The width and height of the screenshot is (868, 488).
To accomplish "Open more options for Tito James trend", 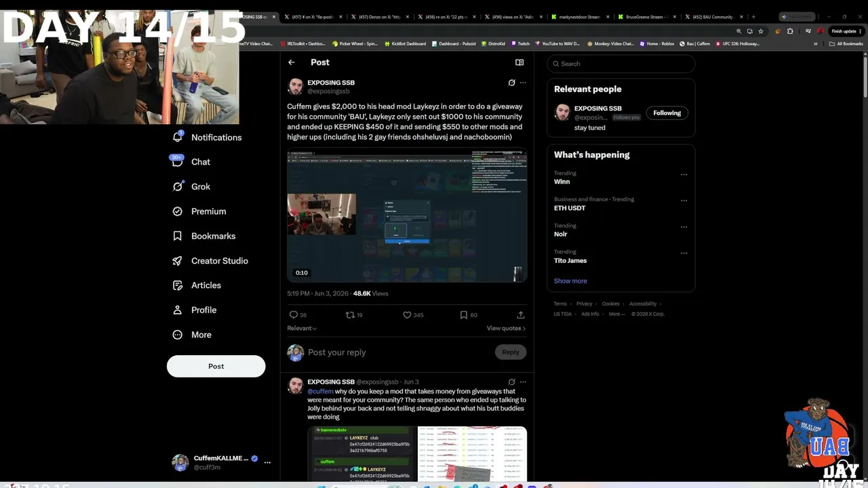I will click(684, 253).
